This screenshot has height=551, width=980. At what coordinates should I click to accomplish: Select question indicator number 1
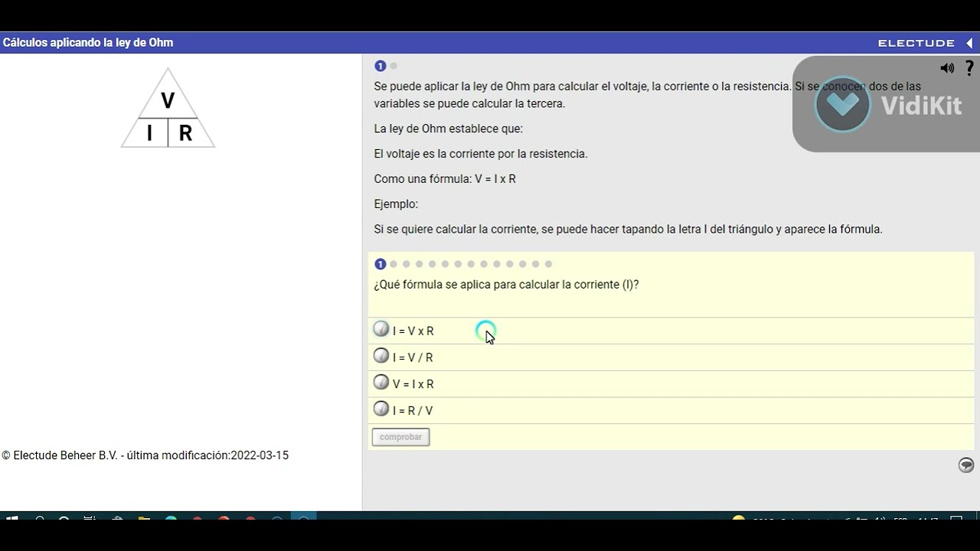[380, 264]
